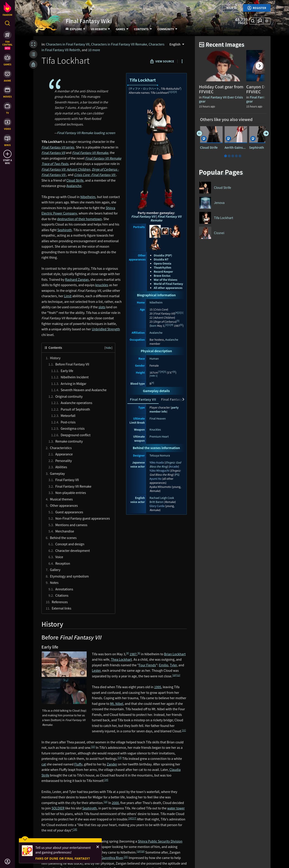Toggle the light/dark theme icon
Viewport: 289px width, 868px height.
pos(267,21)
